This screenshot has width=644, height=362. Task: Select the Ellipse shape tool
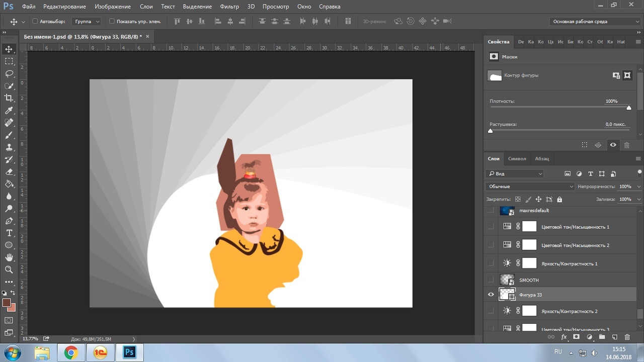9,245
